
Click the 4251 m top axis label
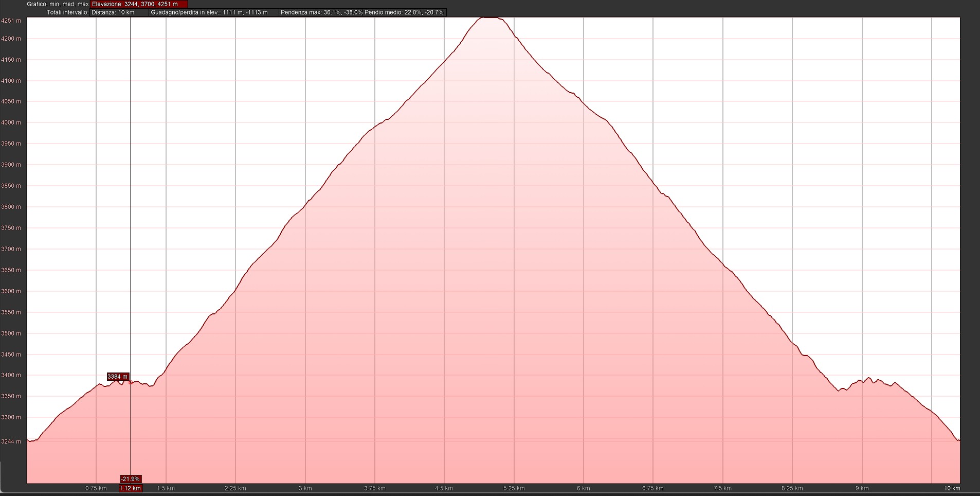coord(11,21)
